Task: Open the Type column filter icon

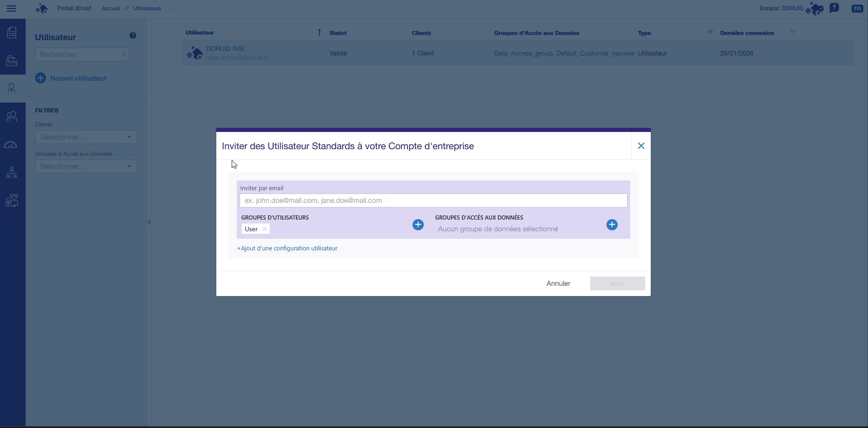Action: coord(710,32)
